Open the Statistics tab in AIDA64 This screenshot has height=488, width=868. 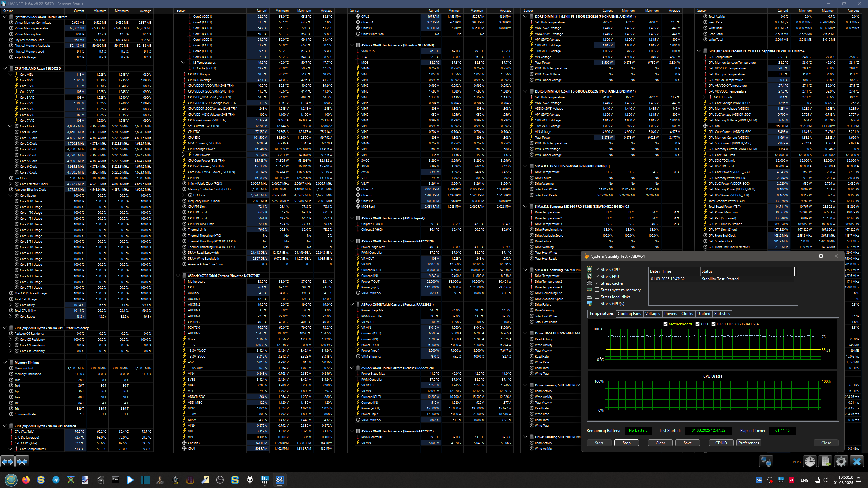pos(722,314)
